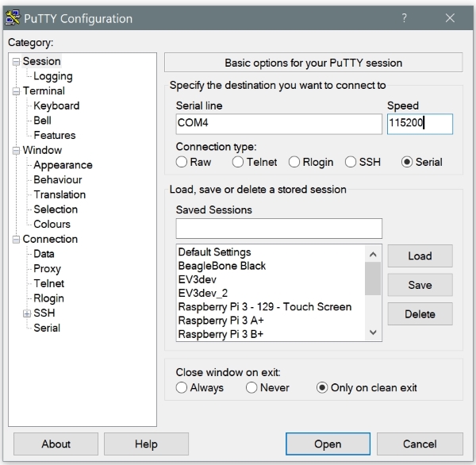Open the Keyboard settings category
The image size is (476, 465).
click(56, 106)
